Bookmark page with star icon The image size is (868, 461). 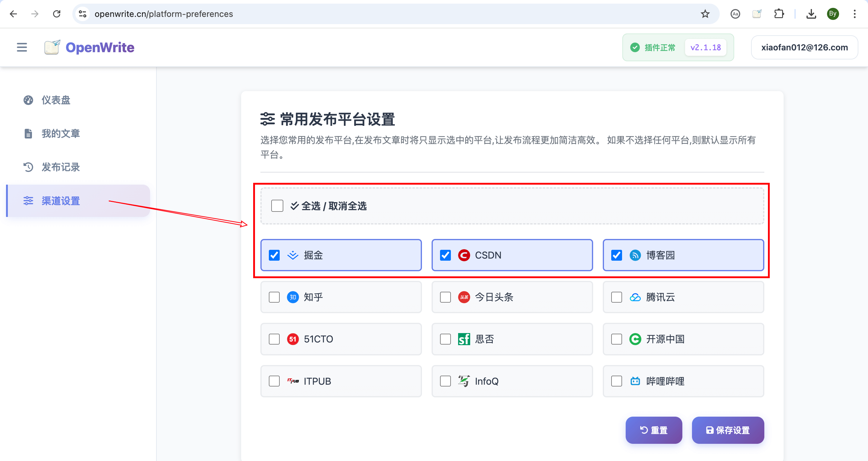(705, 14)
